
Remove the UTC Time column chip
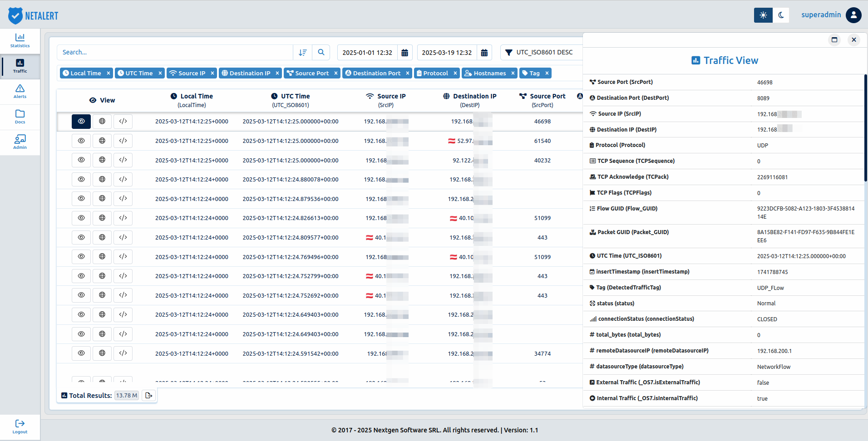(160, 73)
